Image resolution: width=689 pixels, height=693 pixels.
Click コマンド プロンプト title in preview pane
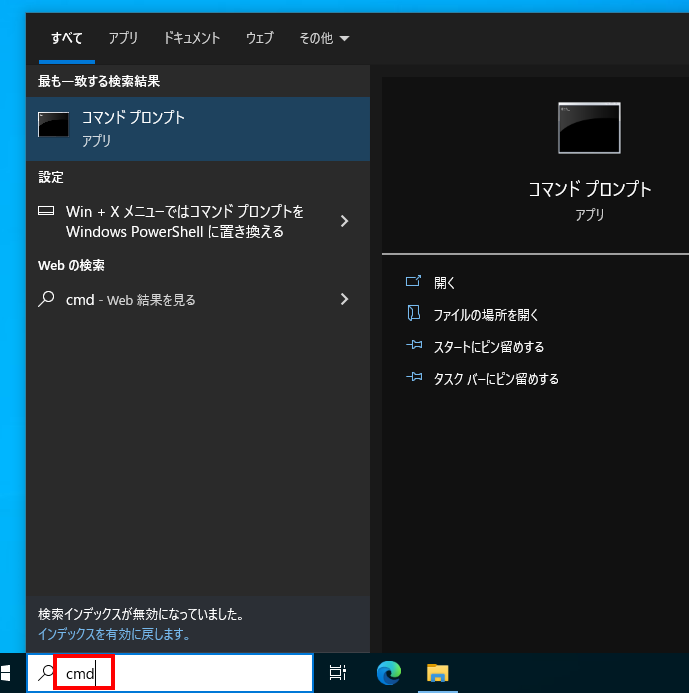590,189
